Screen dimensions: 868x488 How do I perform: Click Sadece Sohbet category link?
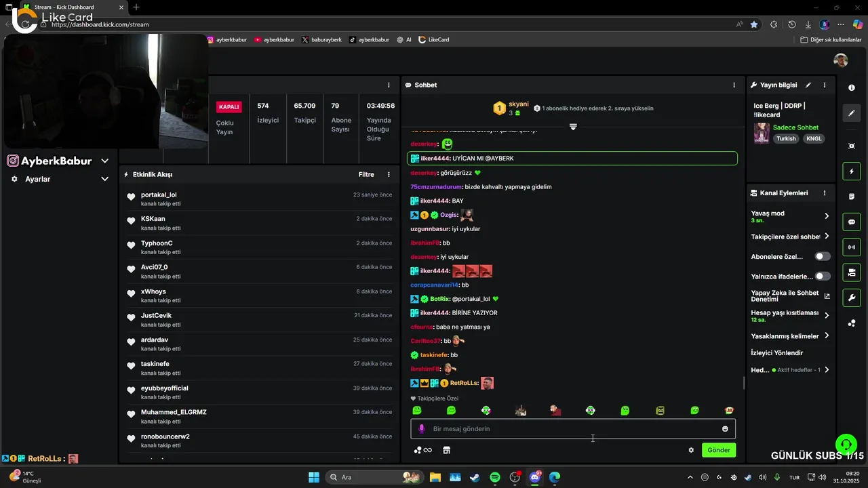(795, 127)
